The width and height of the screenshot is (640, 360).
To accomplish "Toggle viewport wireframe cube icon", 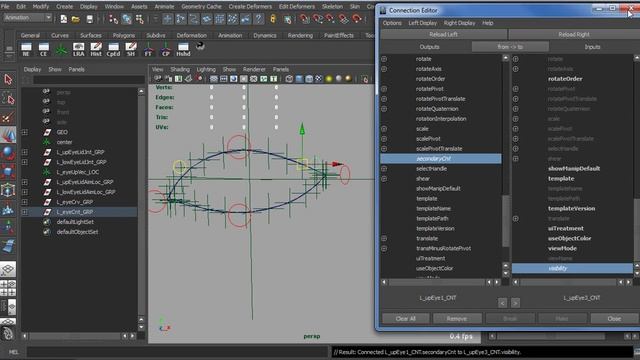I will [289, 79].
